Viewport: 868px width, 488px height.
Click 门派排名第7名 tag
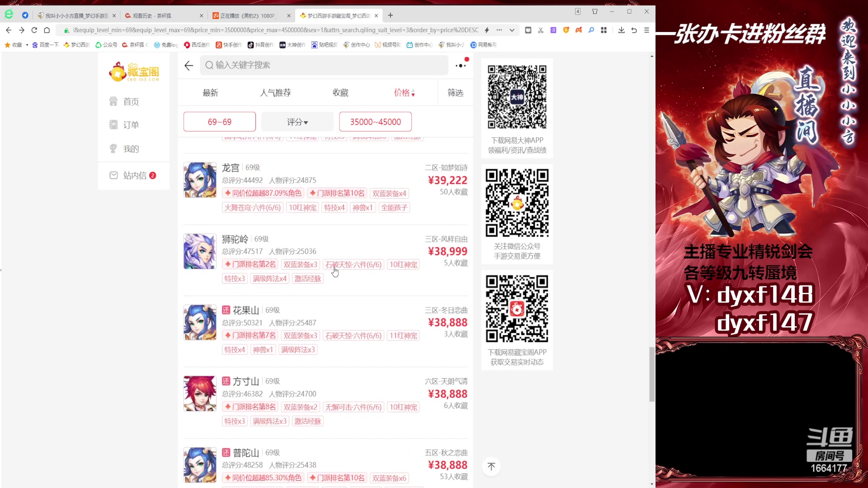pos(250,335)
